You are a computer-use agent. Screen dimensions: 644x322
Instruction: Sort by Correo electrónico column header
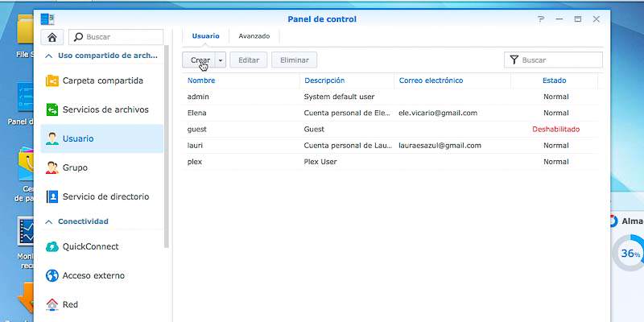coord(452,80)
